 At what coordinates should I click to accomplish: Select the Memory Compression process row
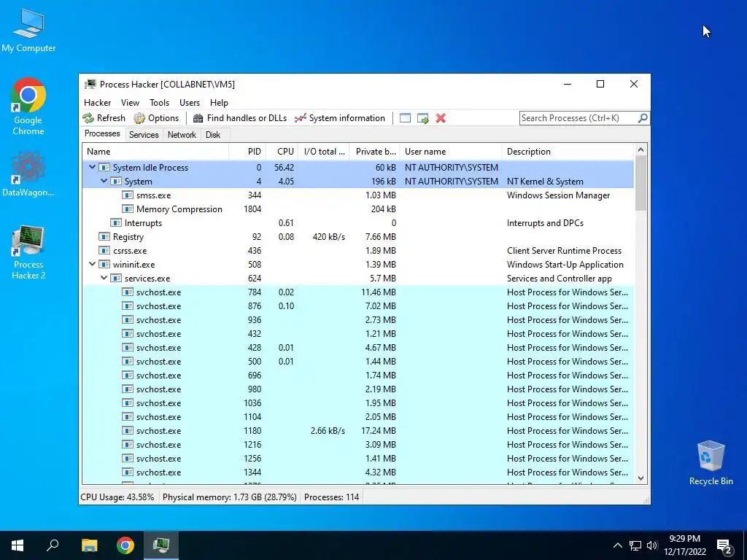(x=358, y=209)
